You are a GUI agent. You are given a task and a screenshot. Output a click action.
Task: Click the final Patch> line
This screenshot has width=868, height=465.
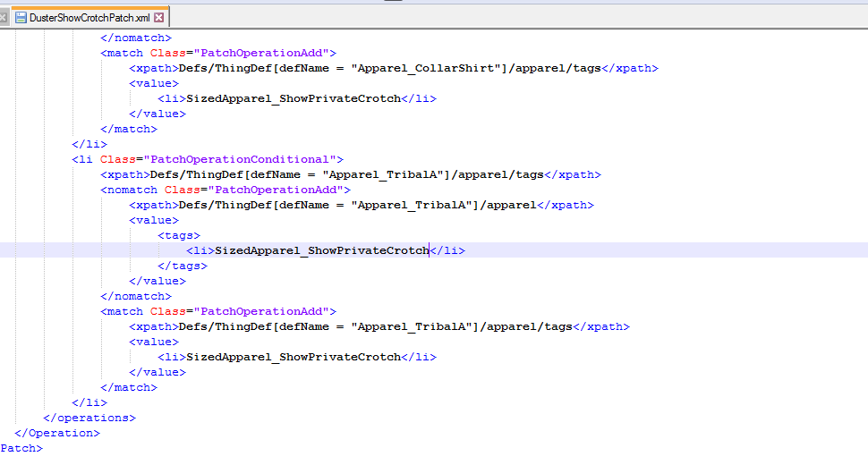pos(21,448)
